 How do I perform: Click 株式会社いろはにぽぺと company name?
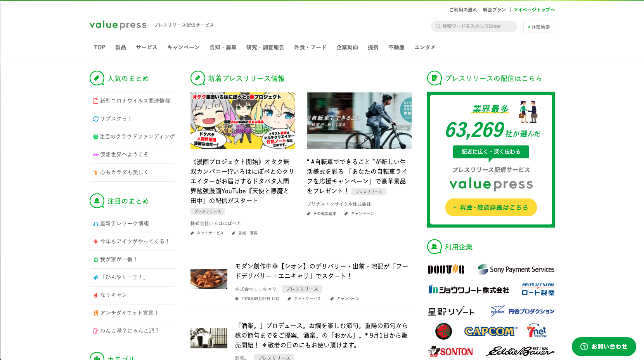(216, 223)
